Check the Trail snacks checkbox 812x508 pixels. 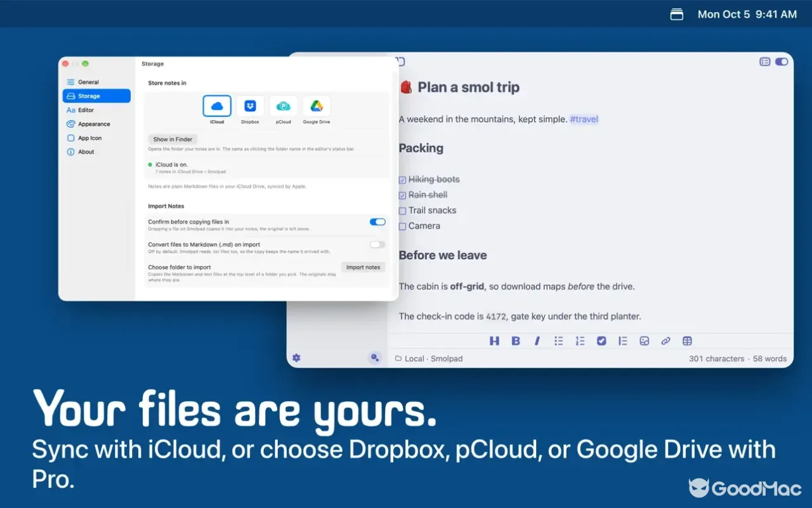402,211
